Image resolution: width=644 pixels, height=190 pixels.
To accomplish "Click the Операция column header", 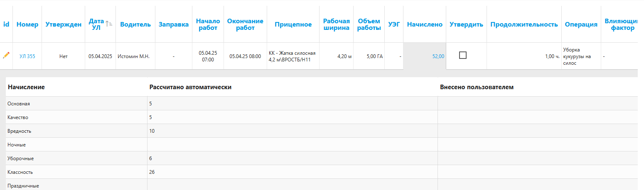I will coord(581,24).
